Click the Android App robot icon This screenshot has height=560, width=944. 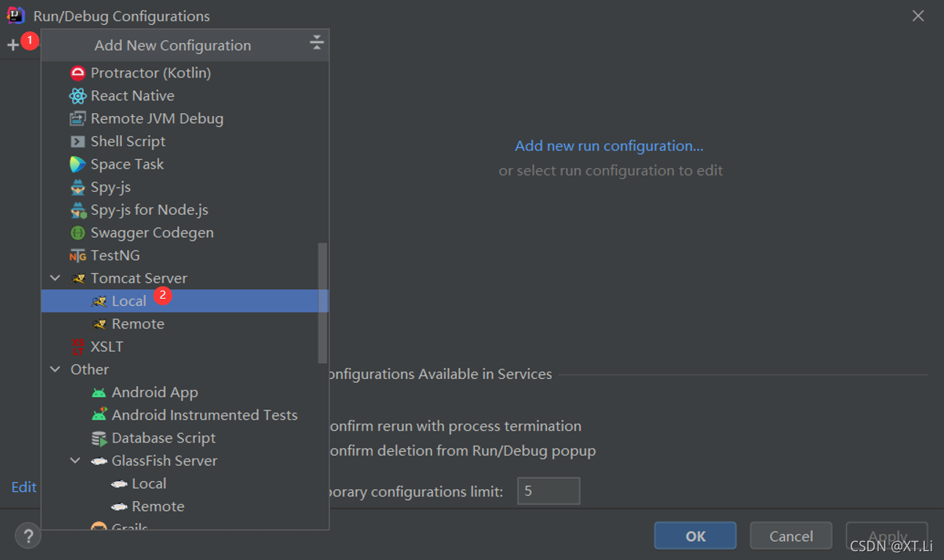point(99,392)
